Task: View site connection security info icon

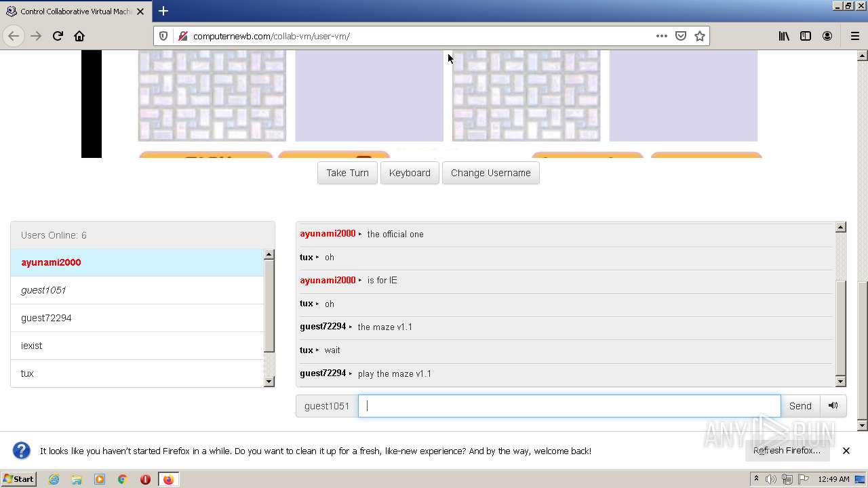Action: pyautogui.click(x=182, y=36)
